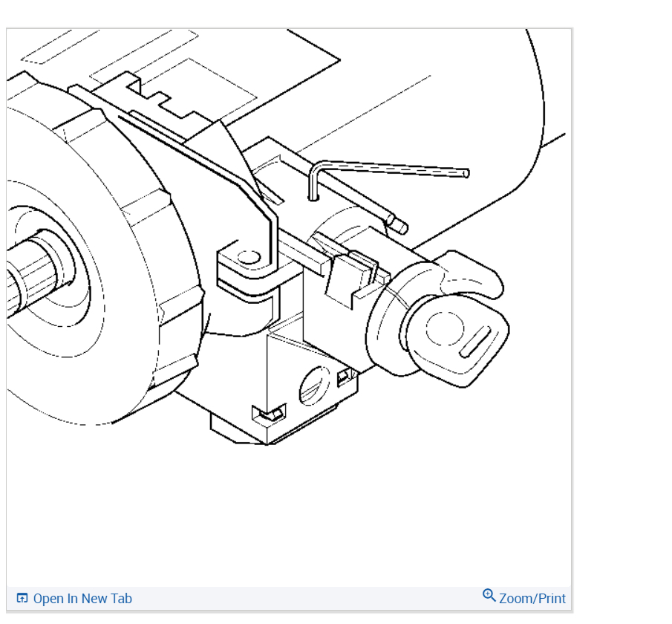The width and height of the screenshot is (672, 624).
Task: Click the Zoom/Print text label
Action: point(532,598)
